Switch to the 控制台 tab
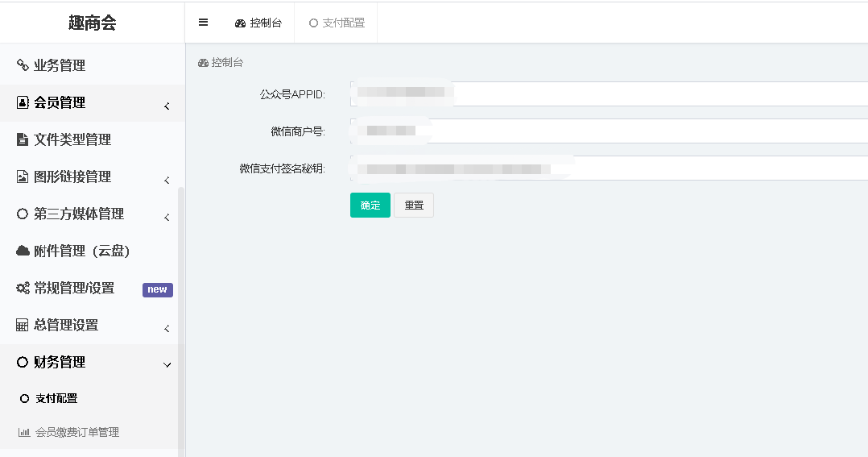This screenshot has height=457, width=868. pyautogui.click(x=258, y=23)
